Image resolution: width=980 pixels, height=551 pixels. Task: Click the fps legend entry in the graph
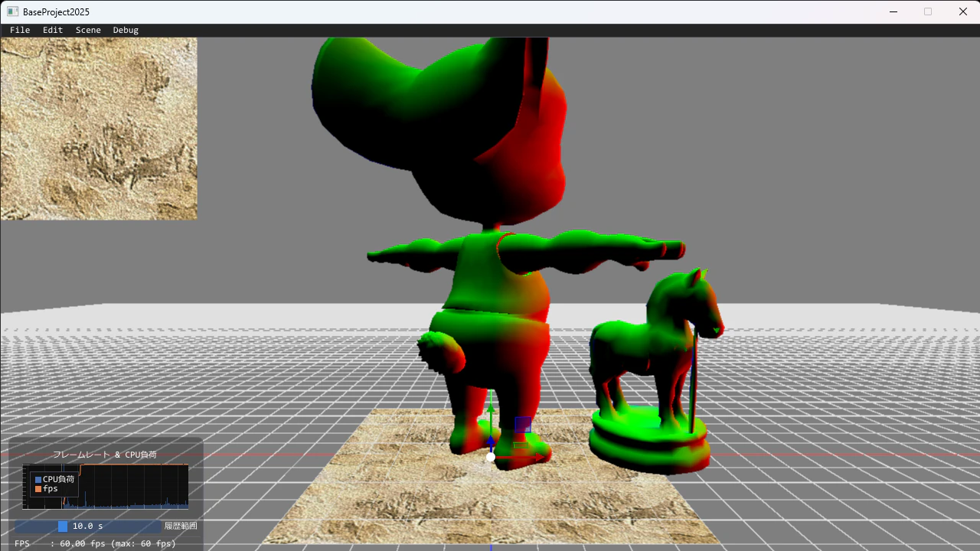[x=47, y=488]
